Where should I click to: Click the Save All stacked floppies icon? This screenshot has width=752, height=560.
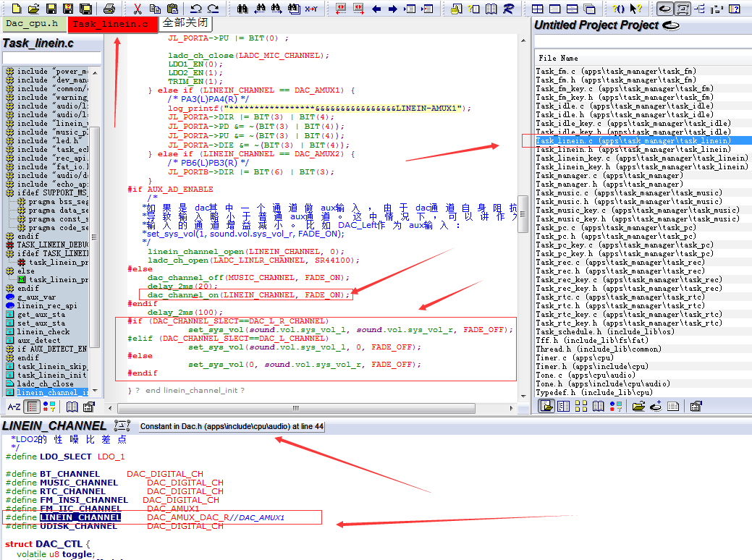point(86,9)
